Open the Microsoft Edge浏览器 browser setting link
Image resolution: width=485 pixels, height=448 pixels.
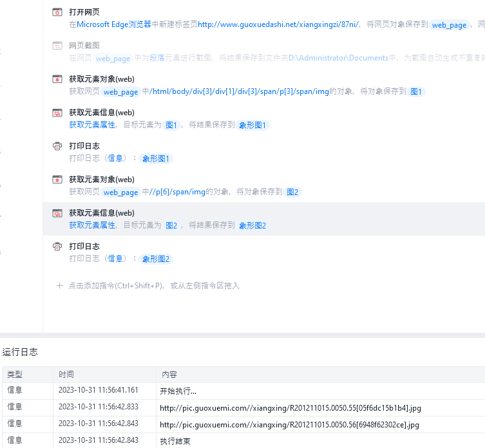click(114, 24)
